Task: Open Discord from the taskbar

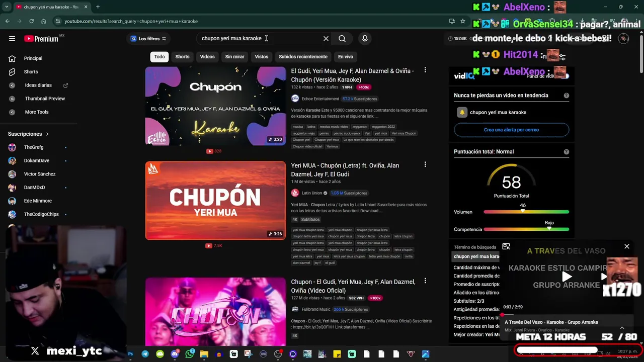Action: click(x=175, y=354)
